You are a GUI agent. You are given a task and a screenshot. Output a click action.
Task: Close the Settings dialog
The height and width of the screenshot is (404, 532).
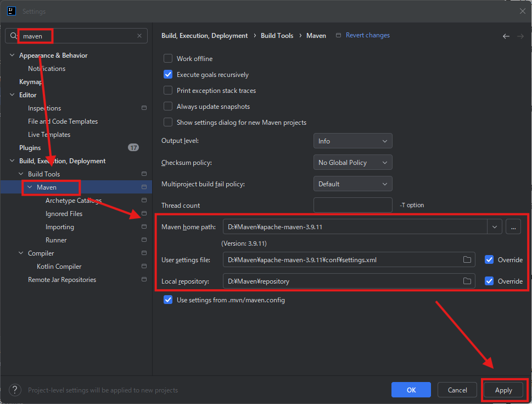522,11
